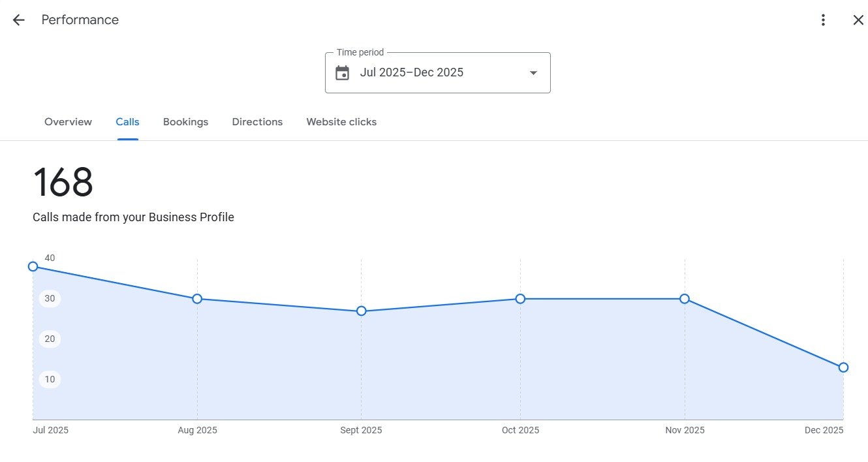
Task: Click the Performance page title
Action: click(80, 20)
